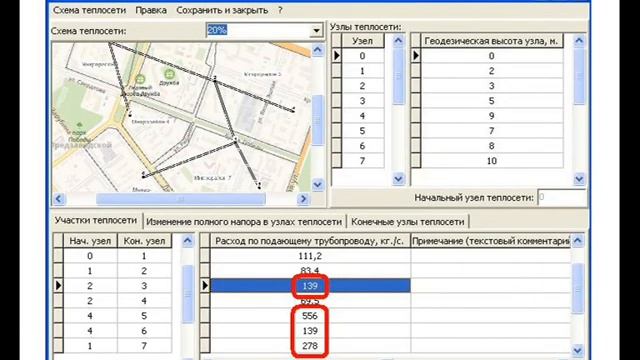This screenshot has width=640, height=360.
Task: Click flow rate cell 278
Action: point(310,346)
